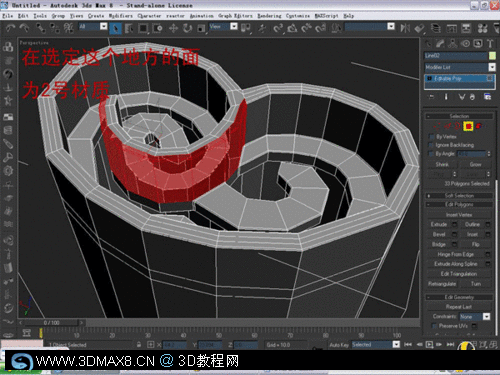Open the Modifier List dropdown

(x=492, y=67)
